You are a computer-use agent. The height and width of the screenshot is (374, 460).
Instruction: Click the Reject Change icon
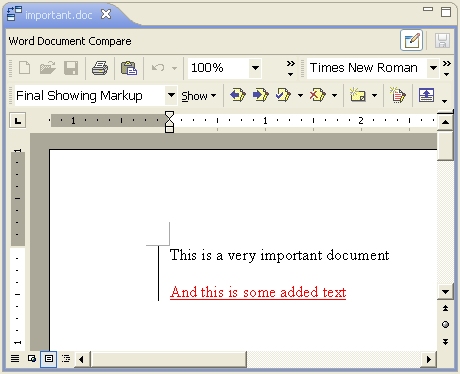[318, 95]
